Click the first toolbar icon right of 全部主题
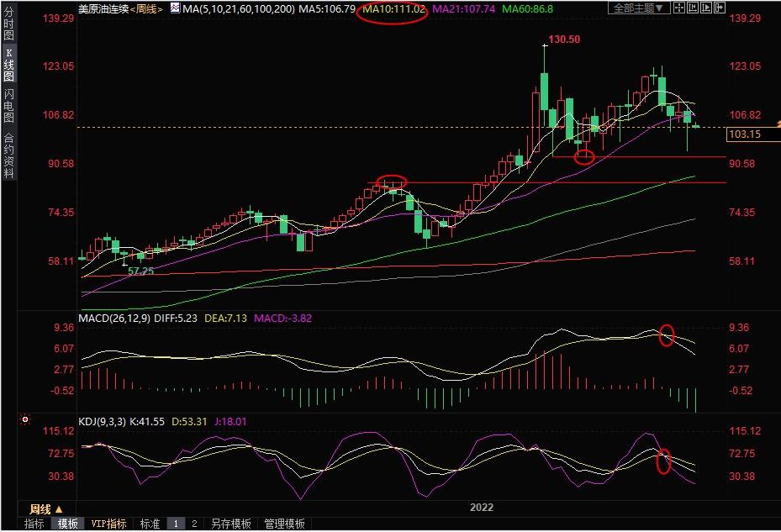 point(681,8)
